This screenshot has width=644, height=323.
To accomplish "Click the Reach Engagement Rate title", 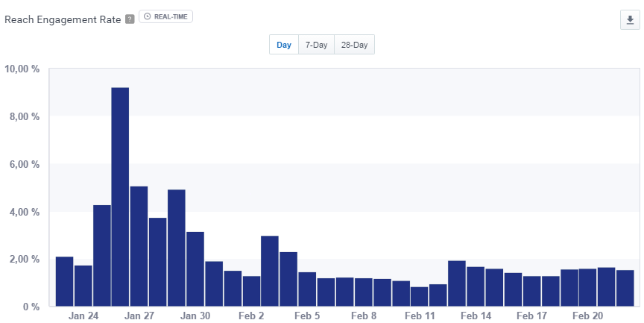I will (63, 19).
